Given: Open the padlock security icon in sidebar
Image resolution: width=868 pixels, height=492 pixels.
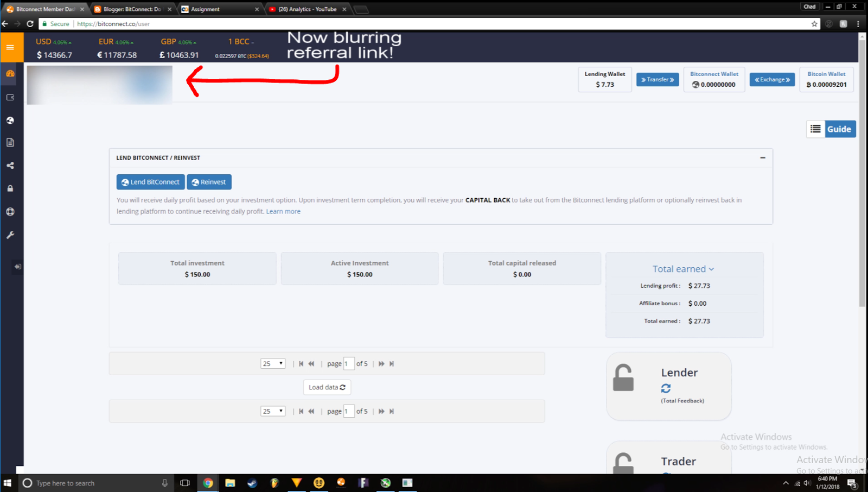Looking at the screenshot, I should pos(10,188).
